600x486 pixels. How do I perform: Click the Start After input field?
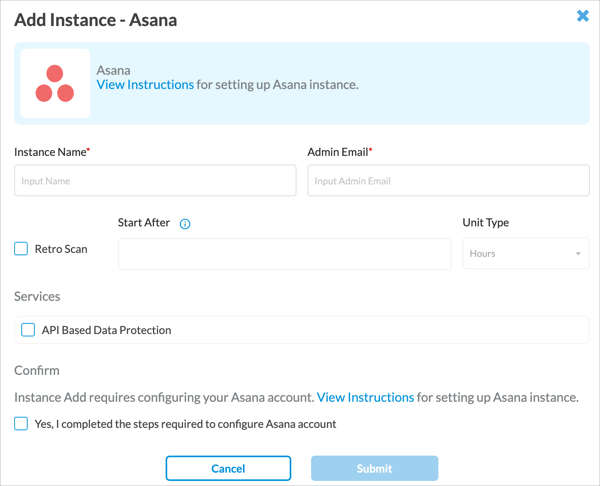point(285,254)
